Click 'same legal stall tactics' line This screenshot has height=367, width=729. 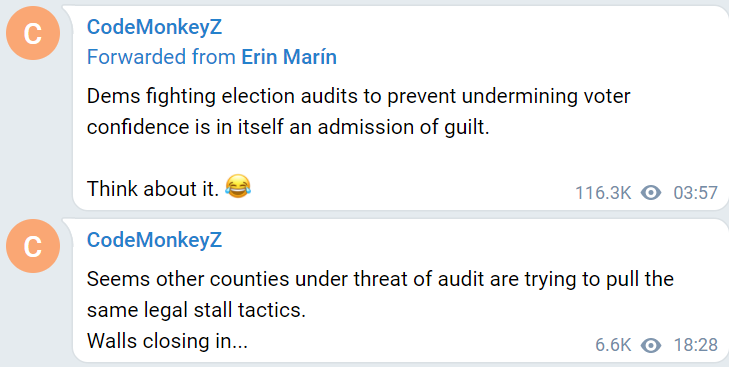(x=196, y=310)
